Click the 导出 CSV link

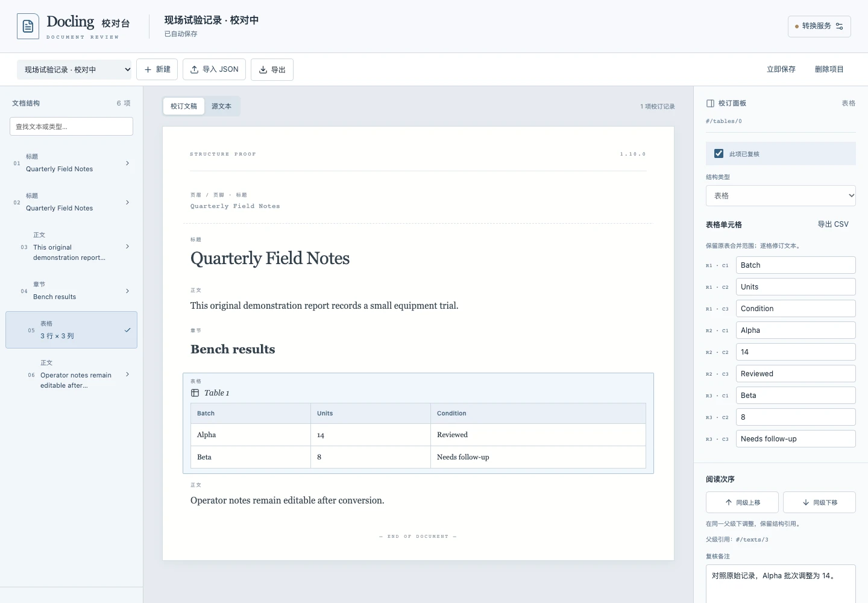tap(833, 224)
